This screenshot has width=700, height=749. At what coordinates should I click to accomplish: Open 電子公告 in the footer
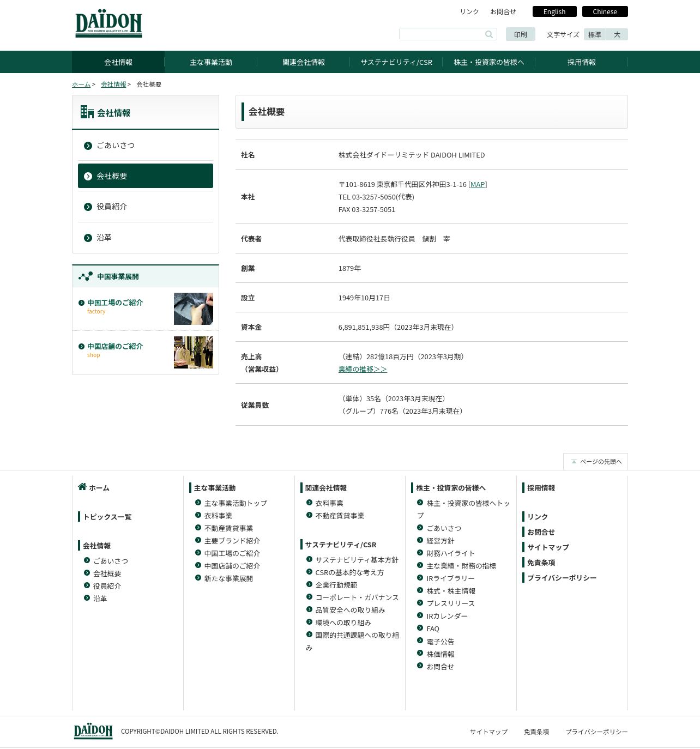click(x=440, y=642)
